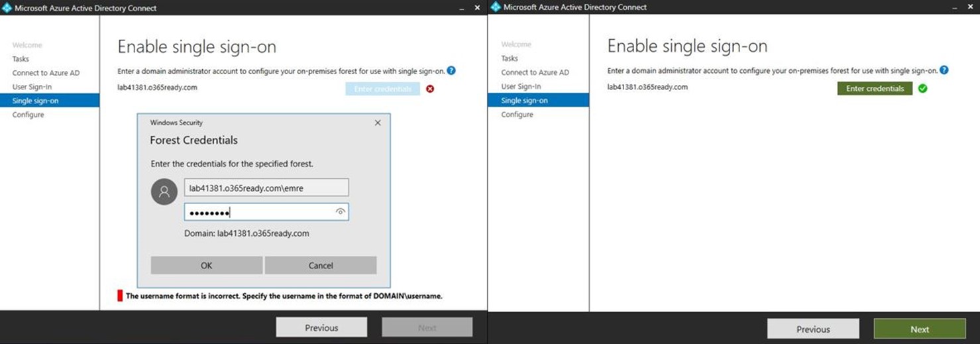The width and height of the screenshot is (980, 344).
Task: Click the help icon in right window
Action: coord(944,70)
